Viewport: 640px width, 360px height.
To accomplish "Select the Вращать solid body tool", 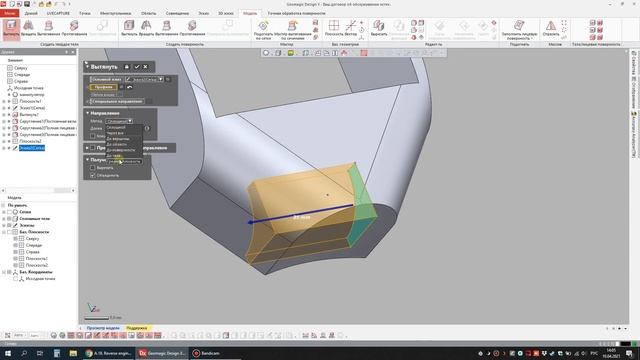I will (x=28, y=29).
